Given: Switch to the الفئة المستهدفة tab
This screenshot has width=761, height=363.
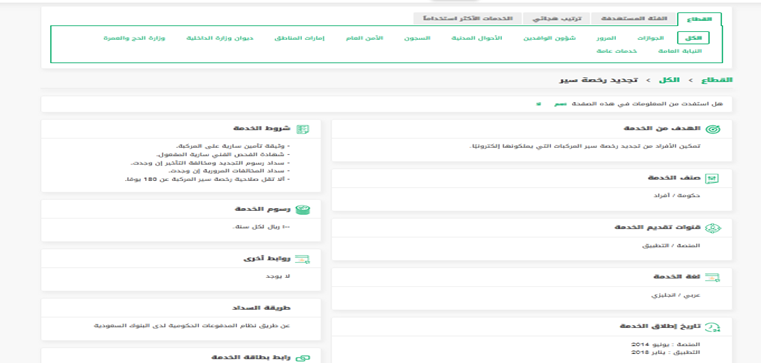Looking at the screenshot, I should 633,18.
